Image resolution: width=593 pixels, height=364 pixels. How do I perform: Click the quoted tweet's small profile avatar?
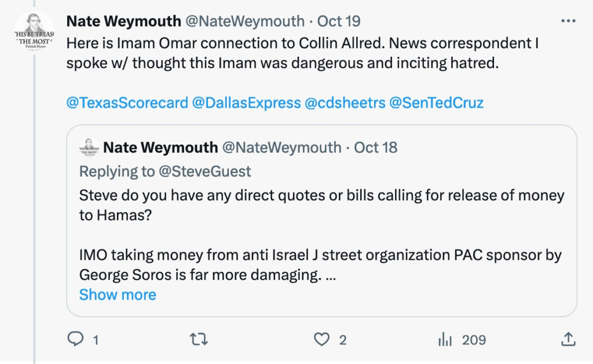[x=89, y=148]
